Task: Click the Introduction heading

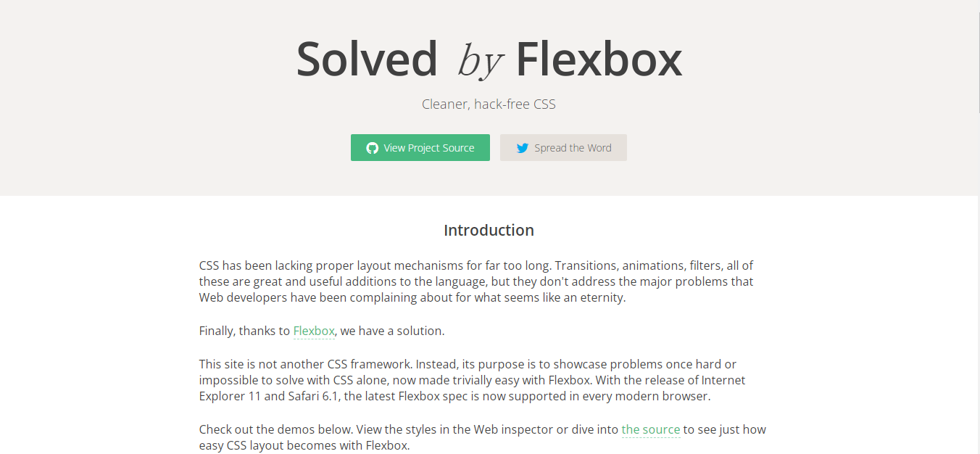Action: pyautogui.click(x=489, y=230)
